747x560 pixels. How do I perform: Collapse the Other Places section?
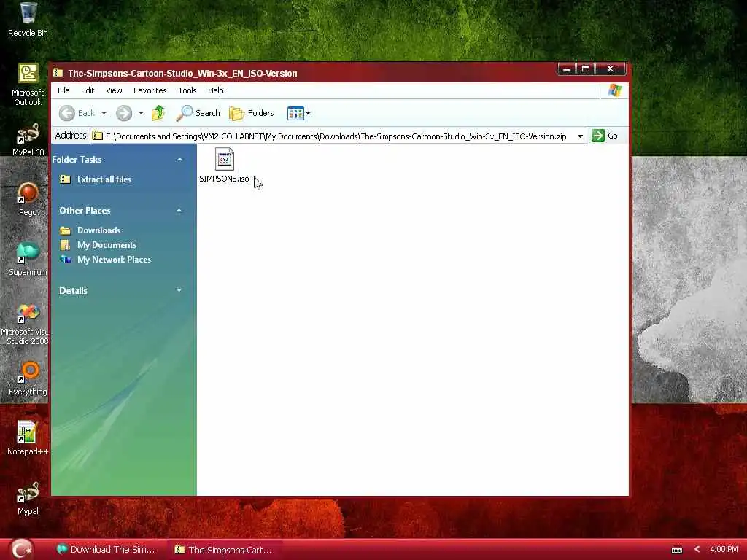(x=179, y=211)
